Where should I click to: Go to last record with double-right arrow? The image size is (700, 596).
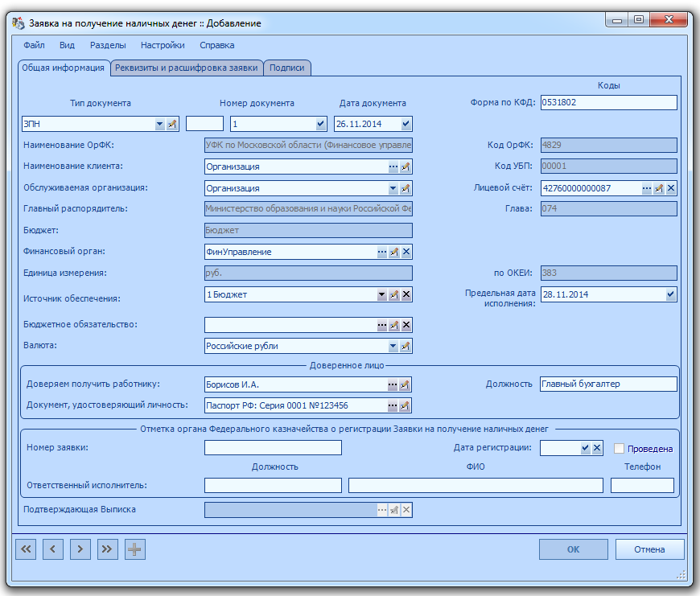108,549
